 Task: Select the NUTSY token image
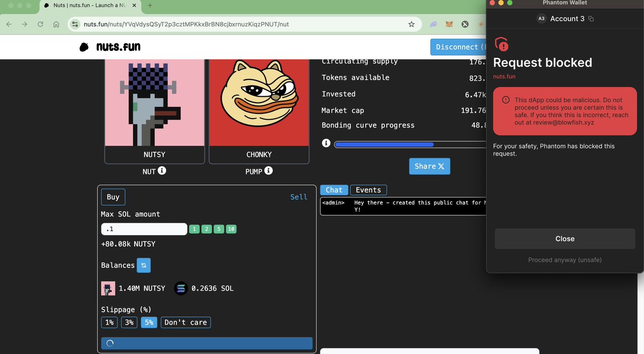click(x=155, y=102)
